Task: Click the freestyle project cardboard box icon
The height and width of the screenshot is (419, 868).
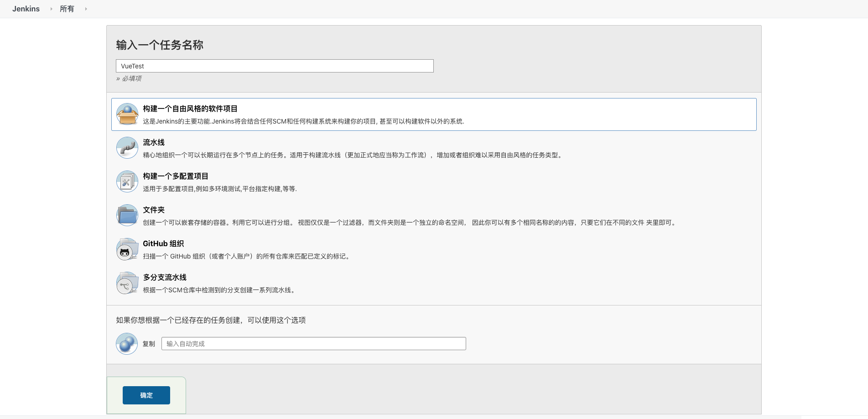Action: point(127,114)
